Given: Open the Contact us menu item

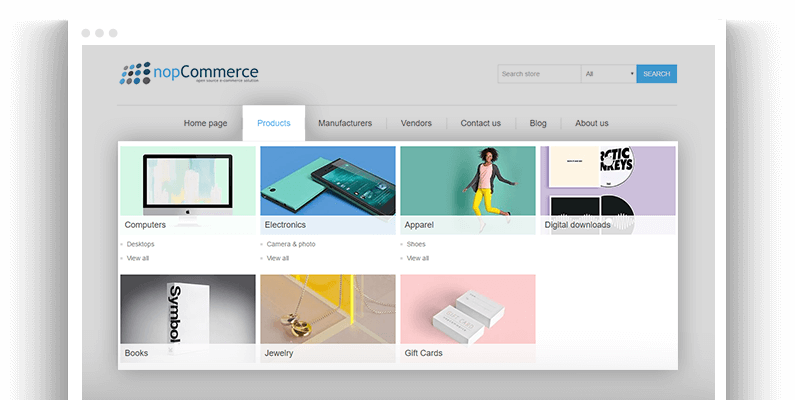Looking at the screenshot, I should click(x=480, y=123).
